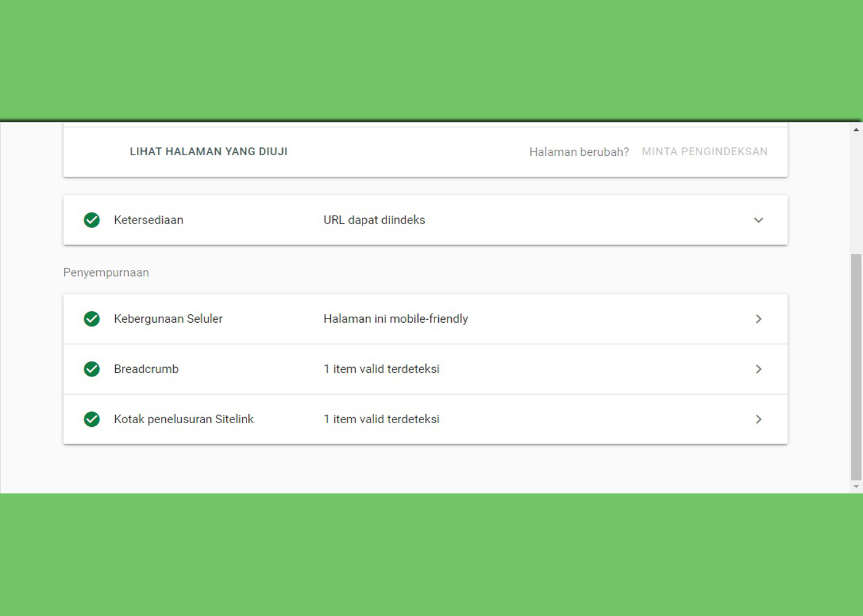Expand the Ketersediaan section chevron
Image resolution: width=863 pixels, height=616 pixels.
tap(759, 220)
